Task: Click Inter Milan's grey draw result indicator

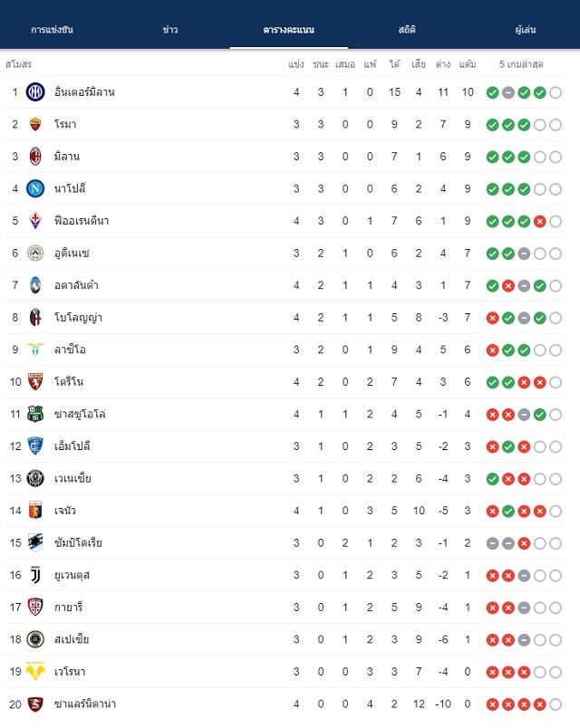Action: click(x=508, y=93)
